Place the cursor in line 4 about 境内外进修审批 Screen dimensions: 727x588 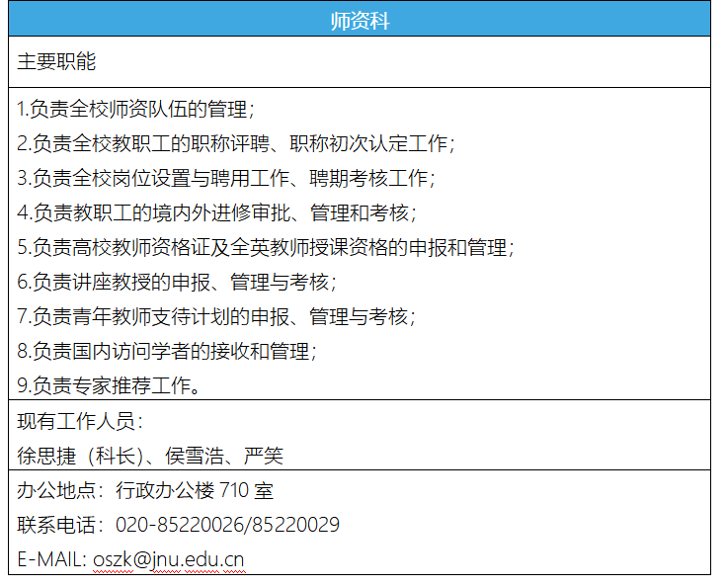216,212
